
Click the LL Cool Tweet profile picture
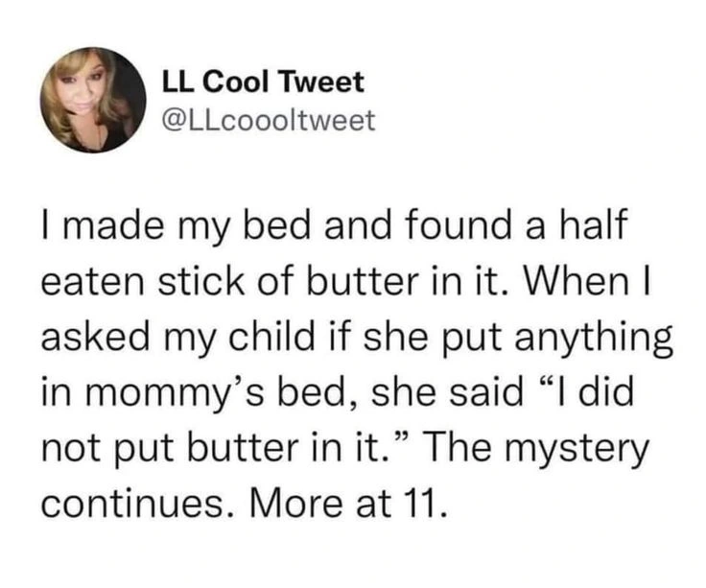coord(93,100)
